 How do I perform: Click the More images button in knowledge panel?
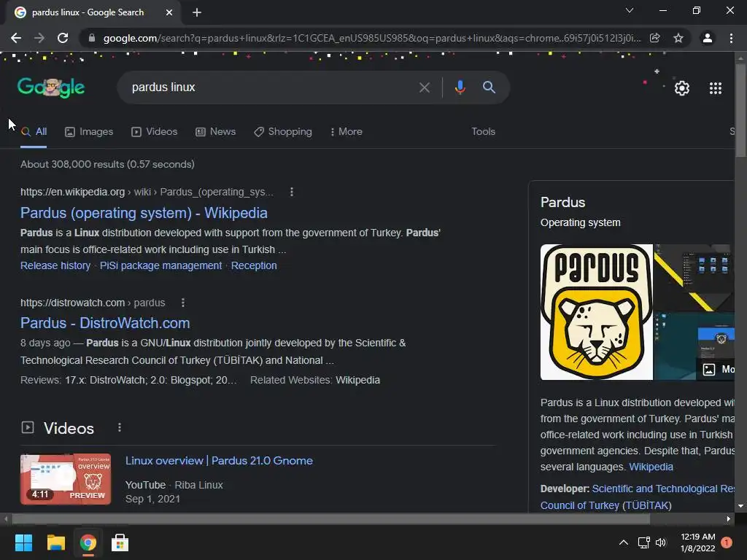tap(717, 369)
